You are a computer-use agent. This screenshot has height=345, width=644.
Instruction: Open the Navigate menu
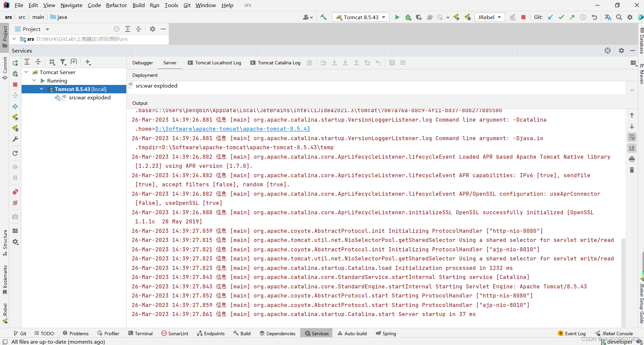pos(71,5)
